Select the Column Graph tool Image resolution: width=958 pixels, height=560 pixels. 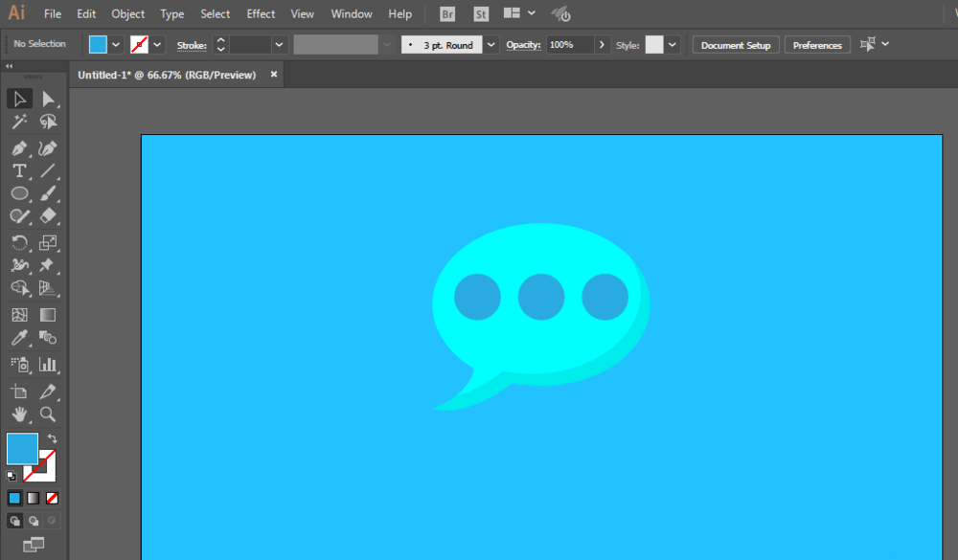(48, 365)
